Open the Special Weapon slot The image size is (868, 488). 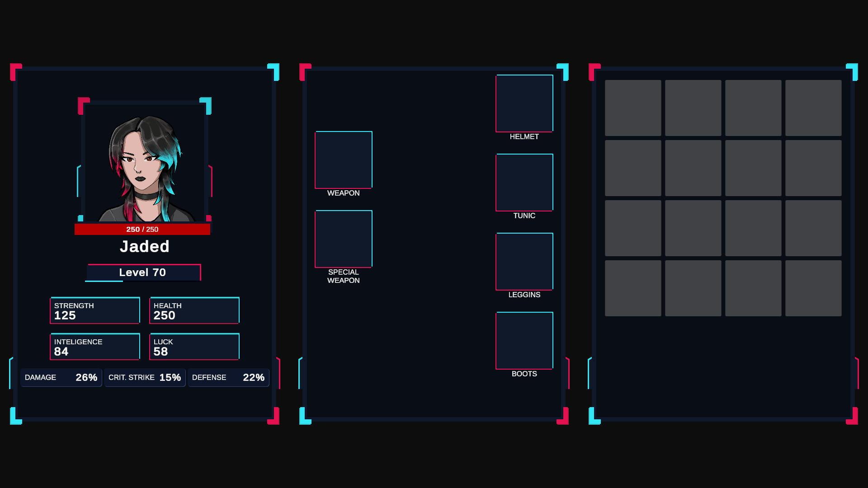tap(344, 239)
